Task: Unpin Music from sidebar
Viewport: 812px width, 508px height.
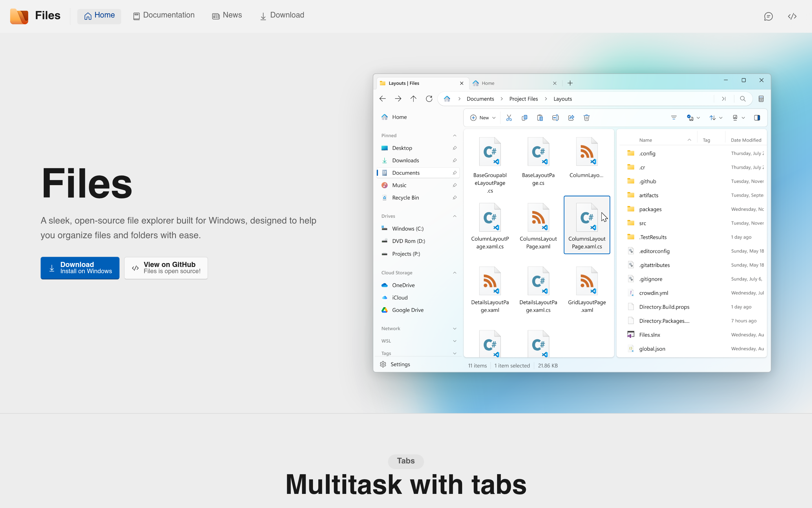Action: 455,185
